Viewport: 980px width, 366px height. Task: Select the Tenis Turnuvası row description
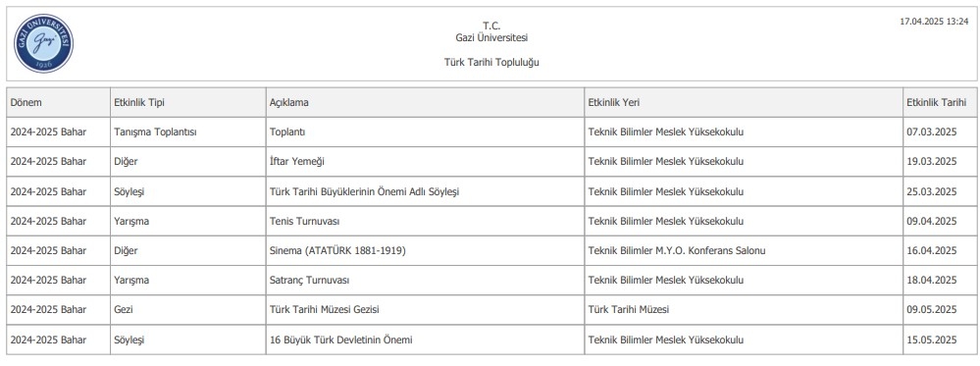tap(425, 221)
